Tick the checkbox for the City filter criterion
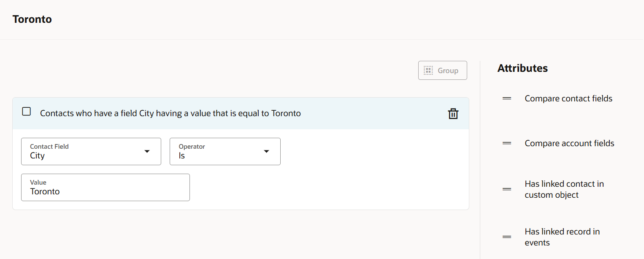The width and height of the screenshot is (644, 259). click(27, 112)
